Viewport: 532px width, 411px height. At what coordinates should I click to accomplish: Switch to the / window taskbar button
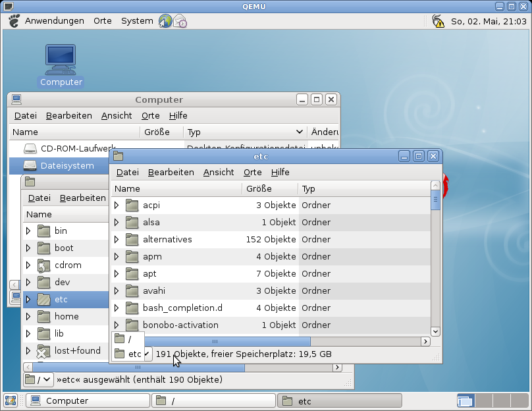(213, 401)
